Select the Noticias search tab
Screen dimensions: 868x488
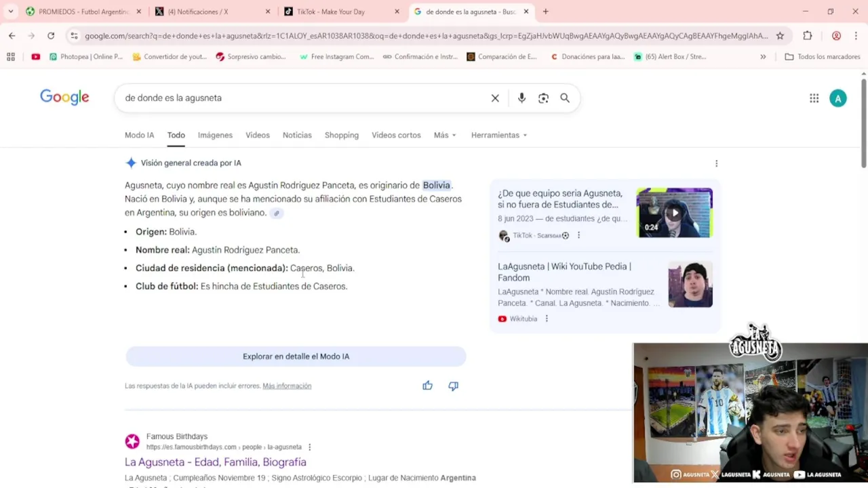tap(297, 136)
